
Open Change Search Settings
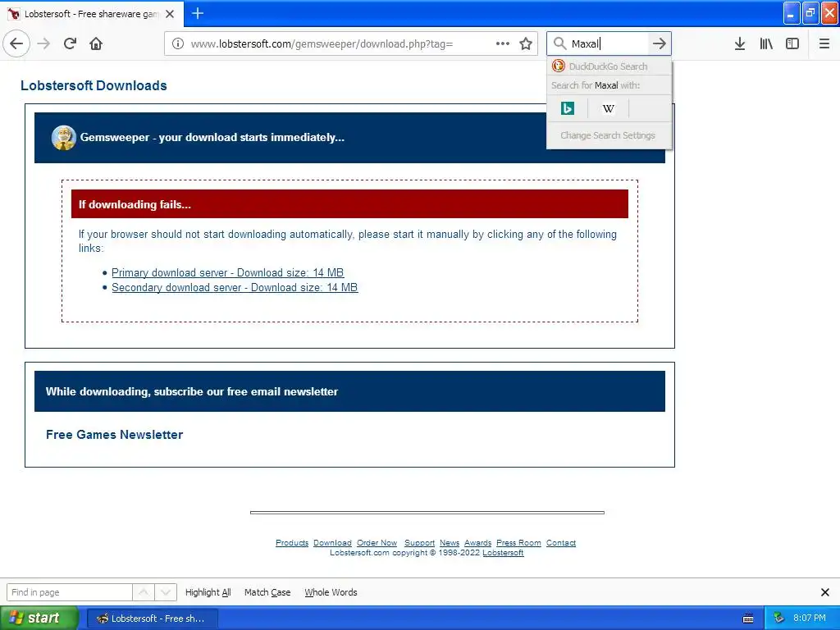pos(608,135)
